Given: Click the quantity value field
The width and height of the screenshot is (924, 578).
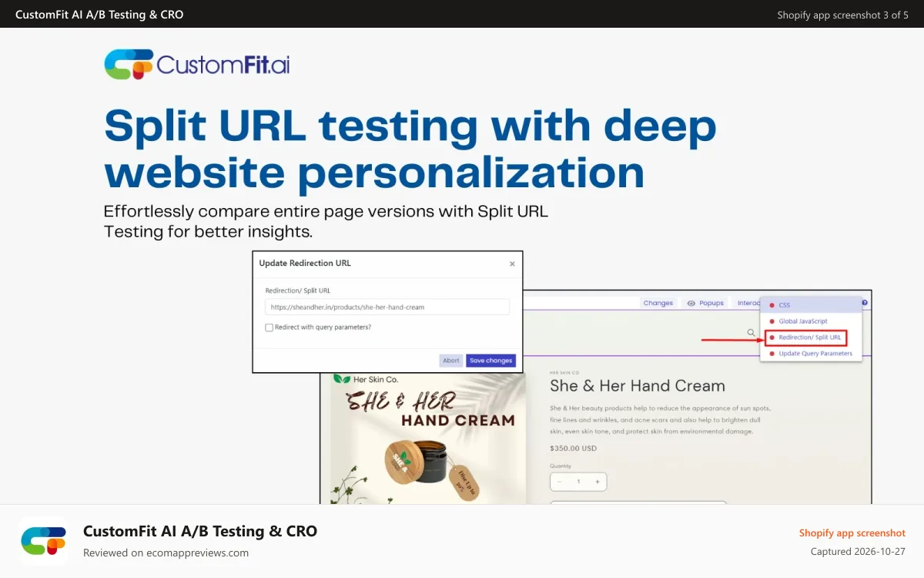Looking at the screenshot, I should 579,482.
